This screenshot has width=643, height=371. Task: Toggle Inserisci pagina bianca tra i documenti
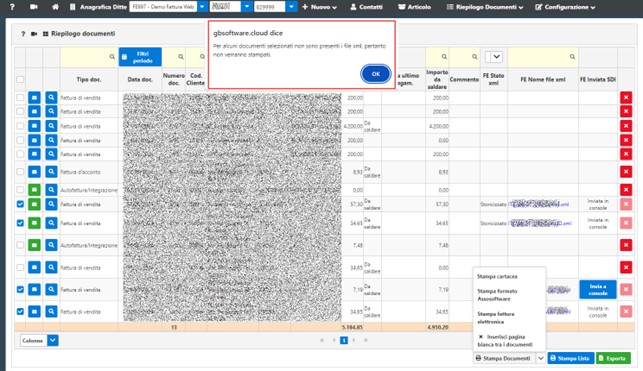(x=505, y=341)
